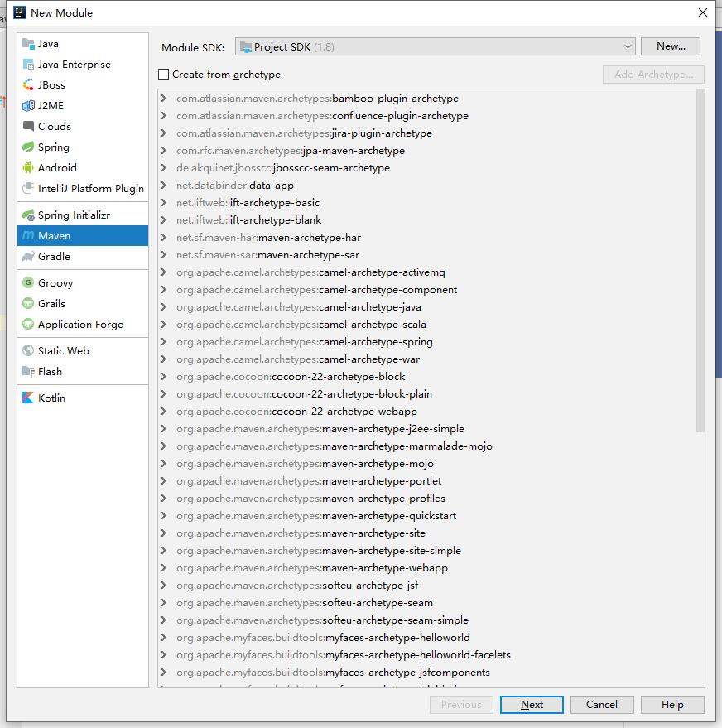722x728 pixels.
Task: Expand maven-archetype-quickstart entry
Action: pyautogui.click(x=164, y=516)
